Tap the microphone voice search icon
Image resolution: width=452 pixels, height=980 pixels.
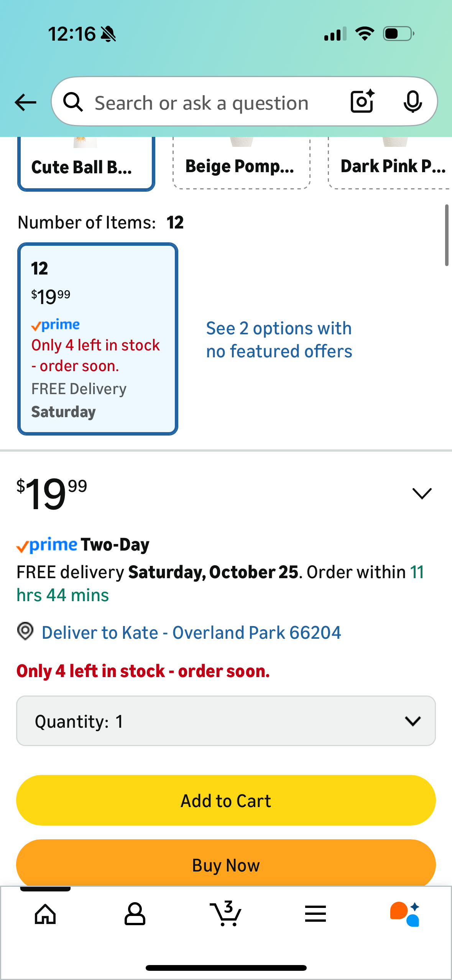tap(413, 102)
